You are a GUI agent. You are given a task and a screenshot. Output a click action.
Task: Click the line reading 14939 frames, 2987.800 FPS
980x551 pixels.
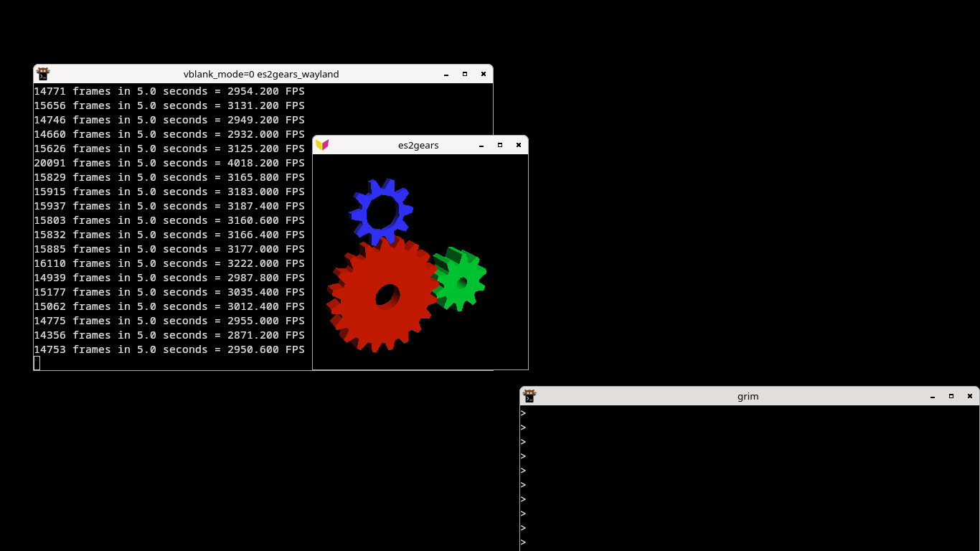tap(169, 278)
